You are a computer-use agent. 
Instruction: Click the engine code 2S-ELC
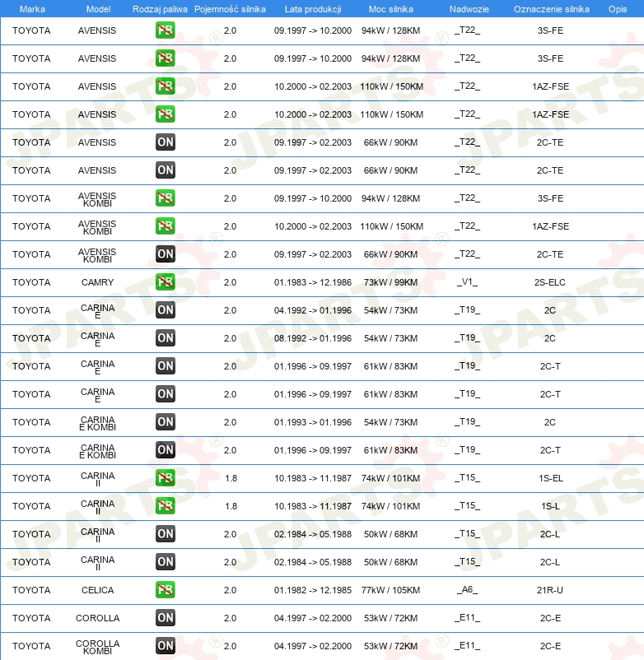tap(549, 282)
